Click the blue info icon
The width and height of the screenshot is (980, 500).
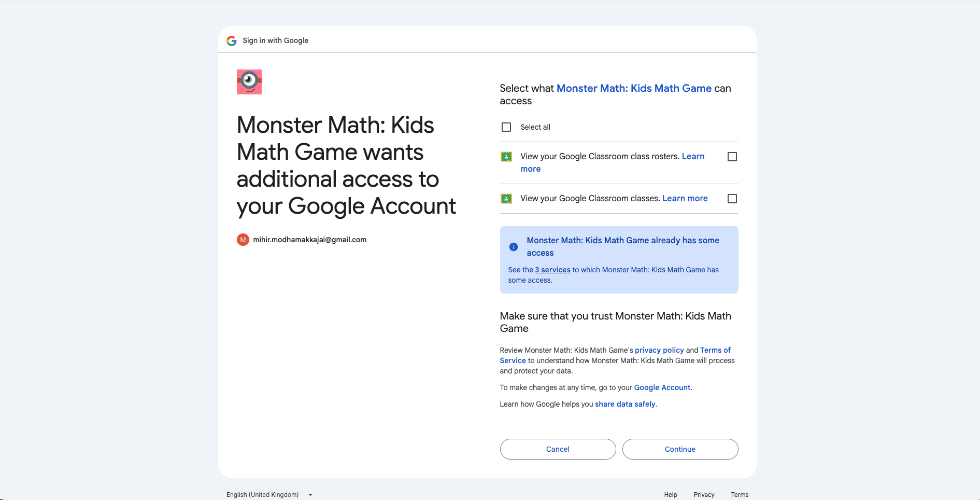pos(514,247)
